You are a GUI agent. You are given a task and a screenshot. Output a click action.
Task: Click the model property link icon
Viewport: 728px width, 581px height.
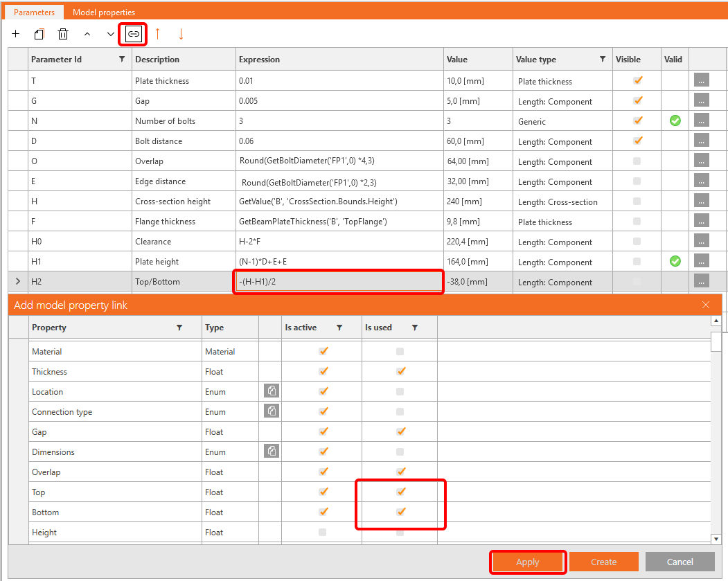[134, 34]
